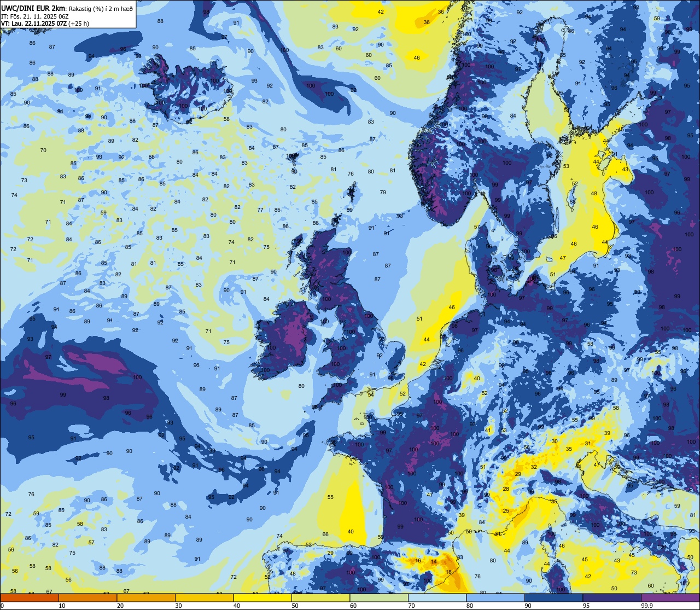The height and width of the screenshot is (610, 700).
Task: Click the '20' legend scale tick label
Action: pos(120,606)
